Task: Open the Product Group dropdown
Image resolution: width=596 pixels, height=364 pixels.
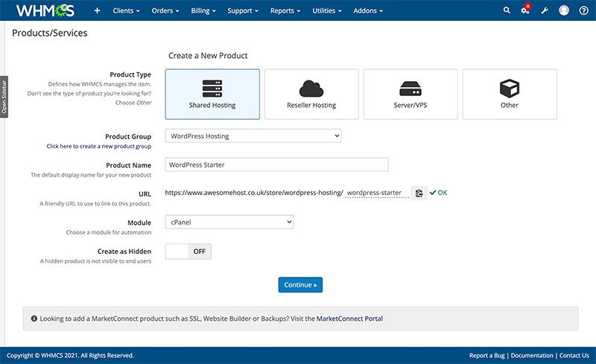Action: point(253,136)
